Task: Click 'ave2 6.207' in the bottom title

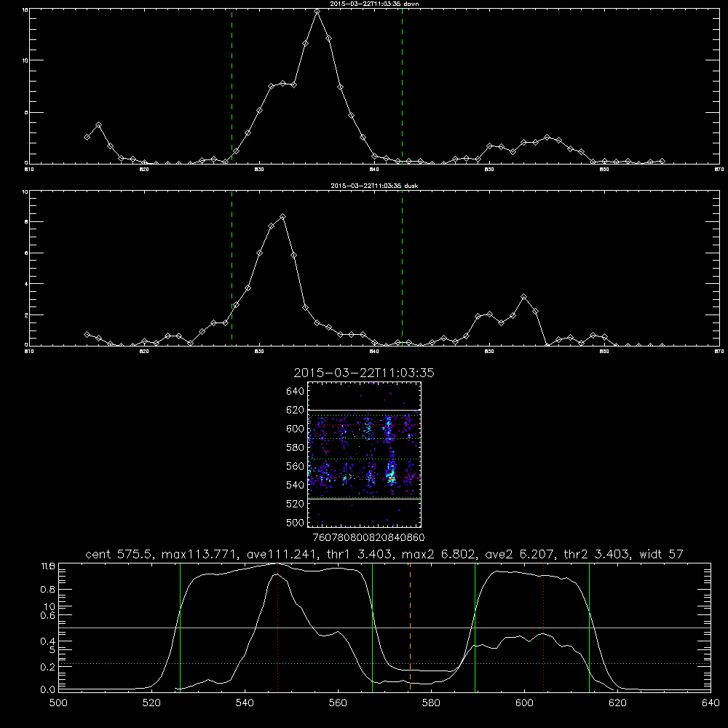Action: 520,554
